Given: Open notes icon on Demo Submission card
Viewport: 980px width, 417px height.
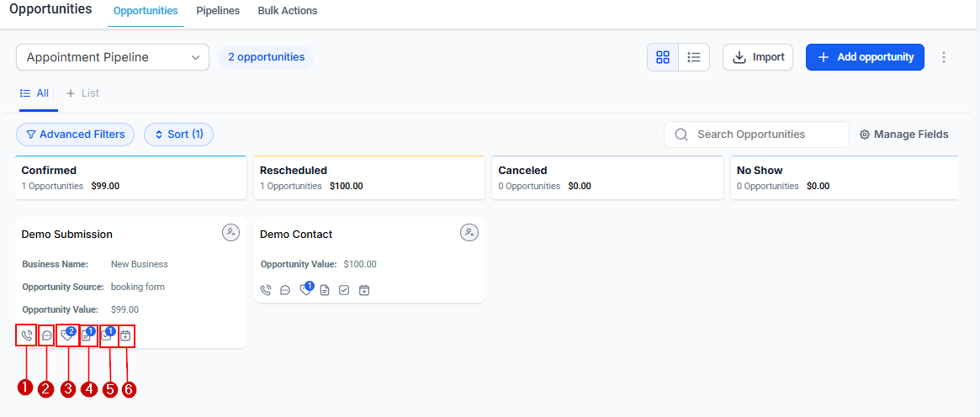Looking at the screenshot, I should coord(87,335).
